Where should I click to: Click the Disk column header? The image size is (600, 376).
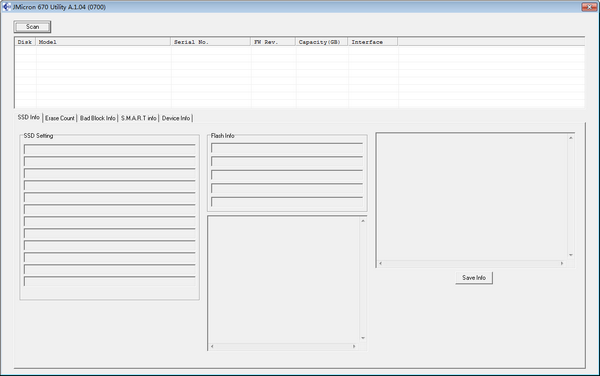(x=25, y=42)
